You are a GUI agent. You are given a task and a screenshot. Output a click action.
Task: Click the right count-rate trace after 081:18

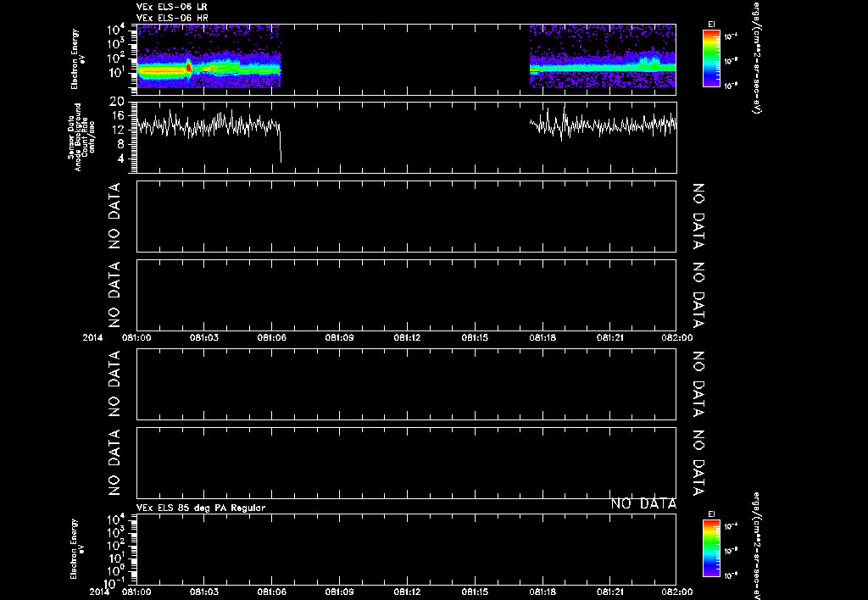tap(603, 125)
